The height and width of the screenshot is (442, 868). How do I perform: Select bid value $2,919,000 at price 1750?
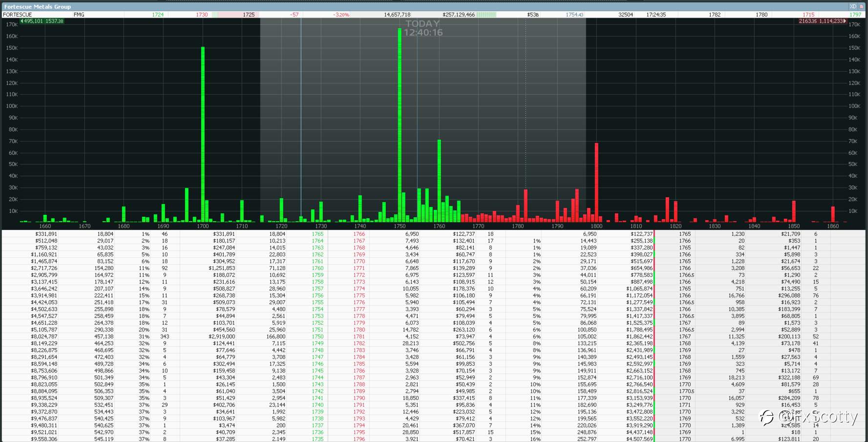click(222, 337)
